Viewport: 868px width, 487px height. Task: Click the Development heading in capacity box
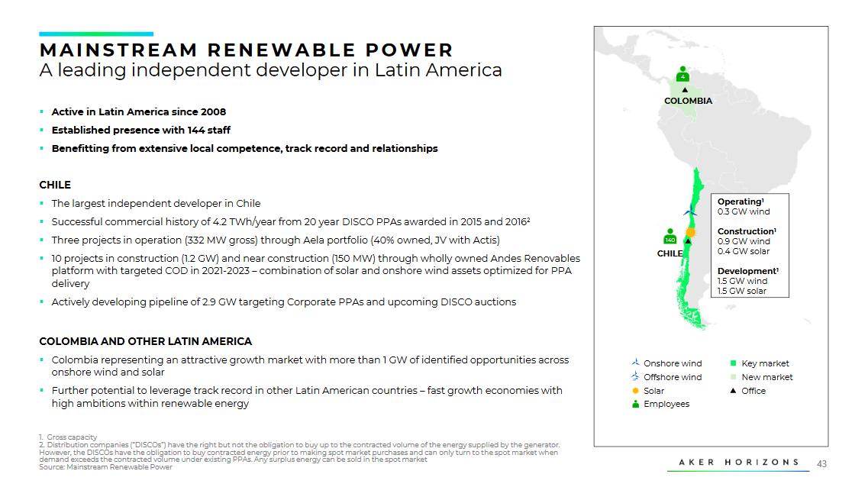point(746,271)
